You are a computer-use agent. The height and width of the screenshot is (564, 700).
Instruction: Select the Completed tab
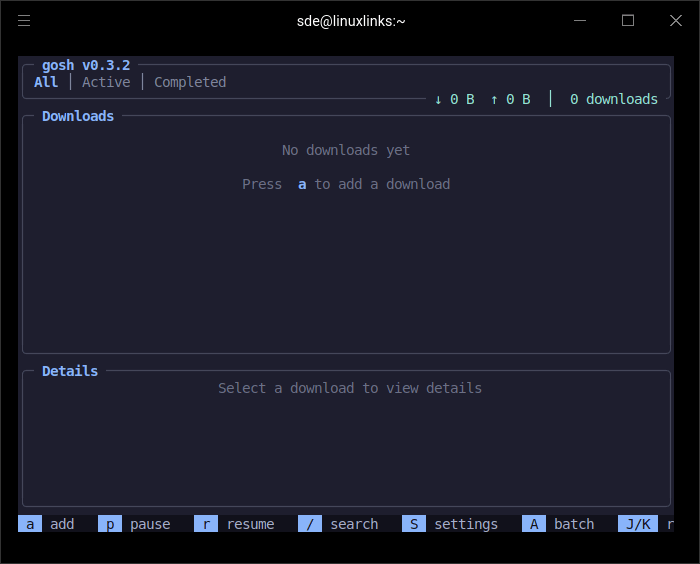click(x=190, y=82)
